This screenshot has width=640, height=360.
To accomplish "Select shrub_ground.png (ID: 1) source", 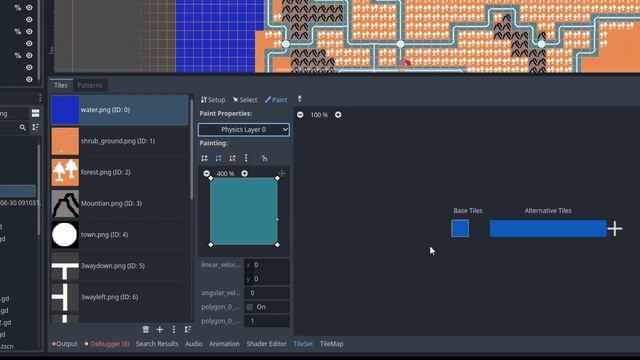I will click(x=120, y=141).
